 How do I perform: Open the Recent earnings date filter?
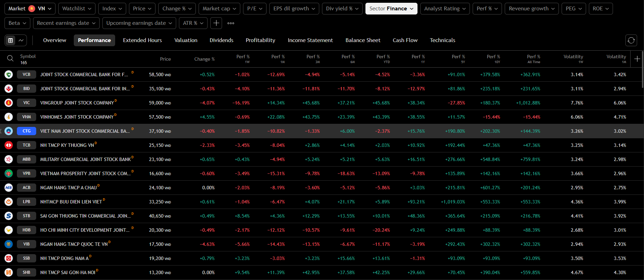(66, 23)
